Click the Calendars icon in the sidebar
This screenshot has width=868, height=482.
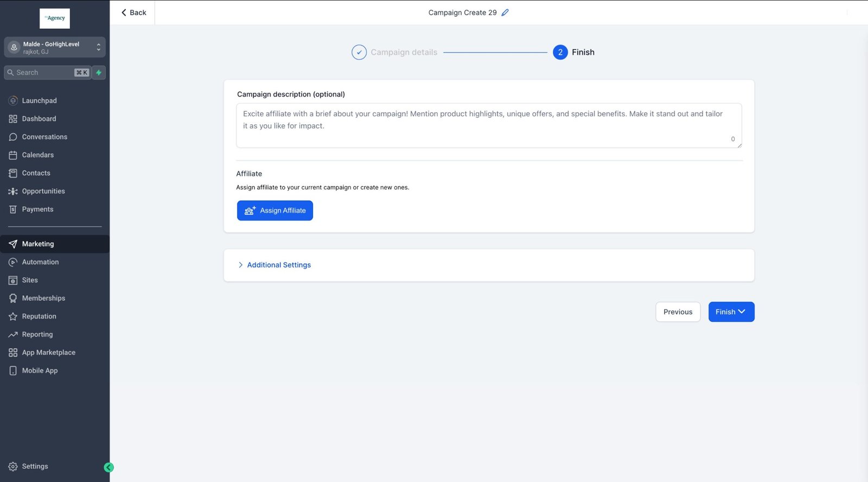tap(13, 155)
